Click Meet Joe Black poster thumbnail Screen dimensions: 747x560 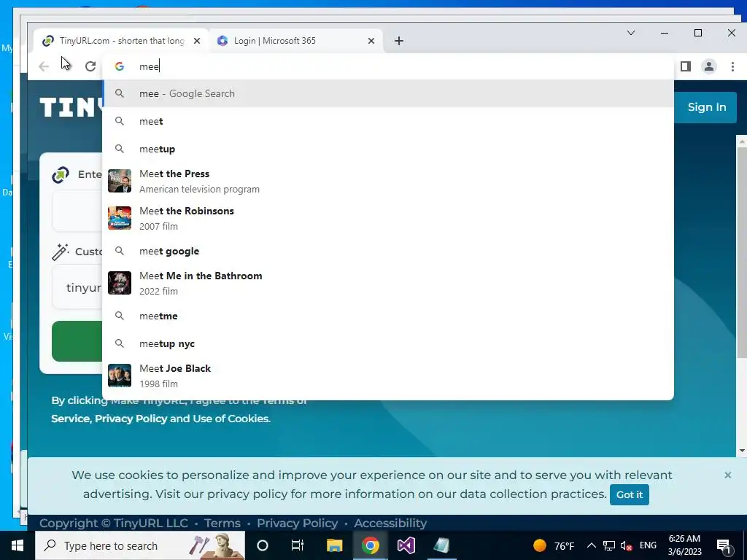(x=120, y=376)
